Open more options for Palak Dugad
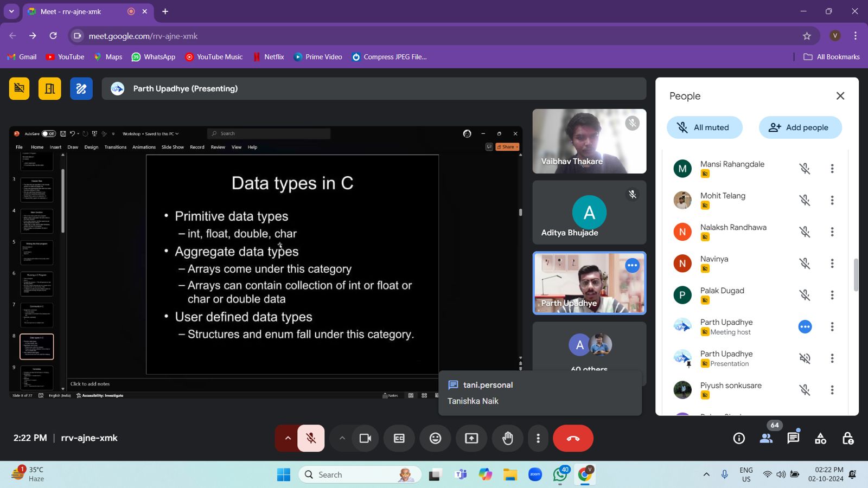The height and width of the screenshot is (488, 868). pyautogui.click(x=832, y=295)
